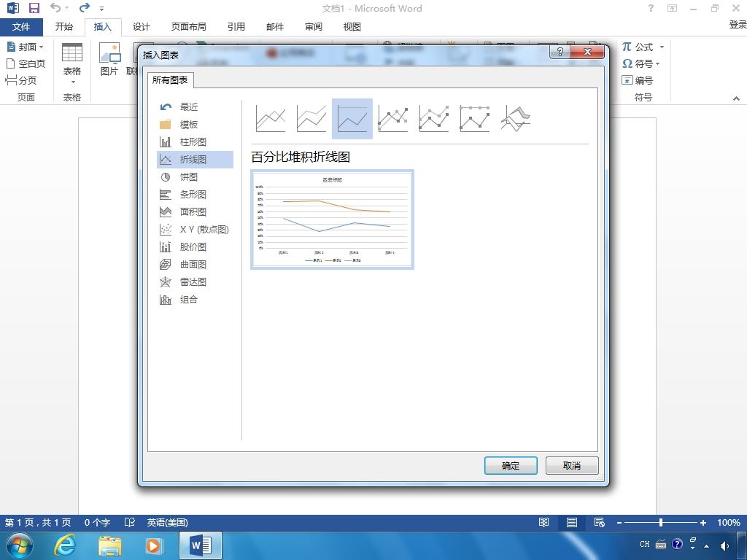747x560 pixels.
Task: Choose the 股价图 stock chart category
Action: coord(195,246)
